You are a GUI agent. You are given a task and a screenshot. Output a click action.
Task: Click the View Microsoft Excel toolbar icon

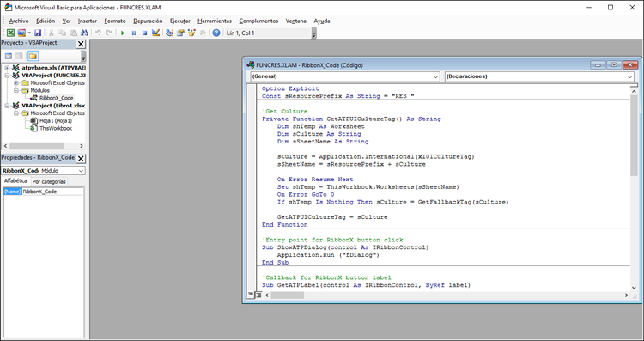[x=10, y=33]
